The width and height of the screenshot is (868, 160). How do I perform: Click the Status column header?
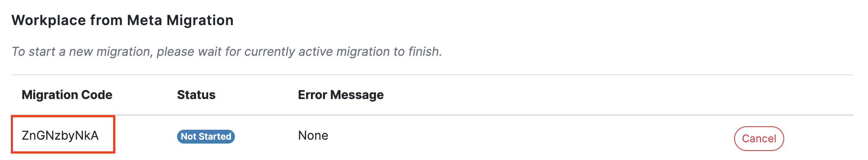196,95
